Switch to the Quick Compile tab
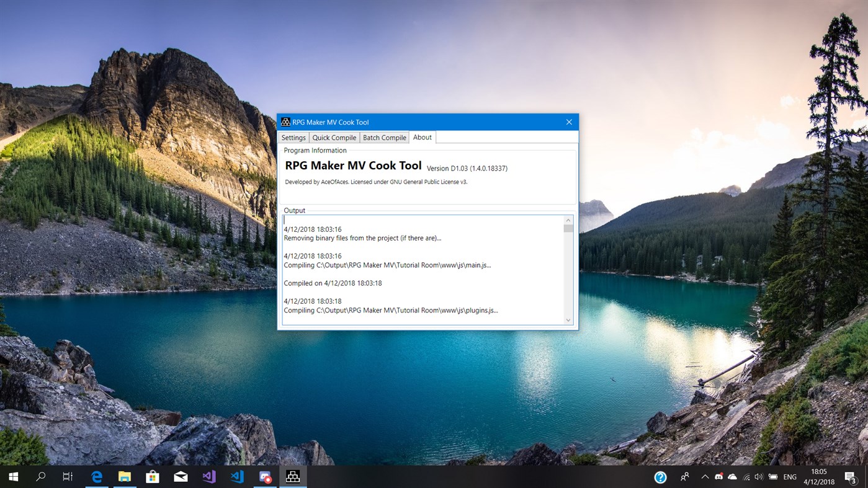This screenshot has width=868, height=488. (334, 138)
